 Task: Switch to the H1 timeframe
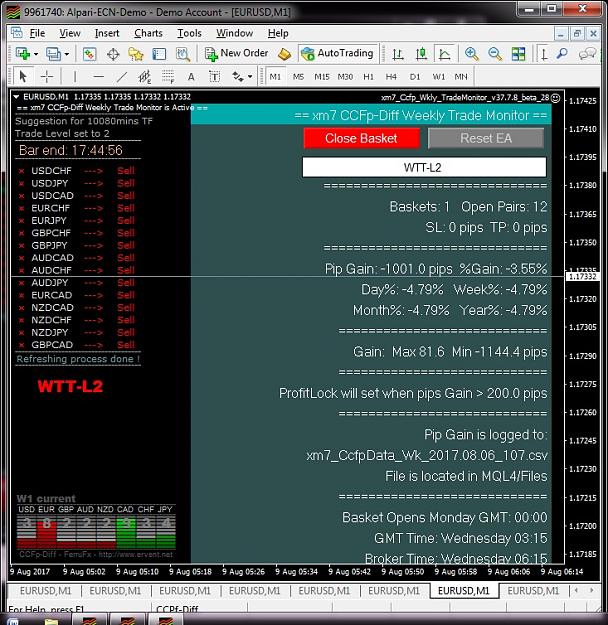(368, 77)
